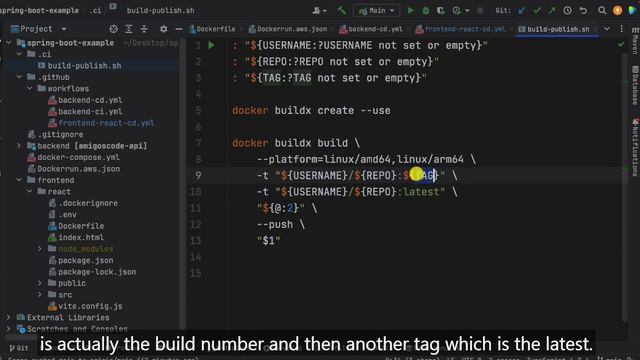Expand the backend [amigoscode-api] module
The height and width of the screenshot is (360, 640).
(19, 146)
